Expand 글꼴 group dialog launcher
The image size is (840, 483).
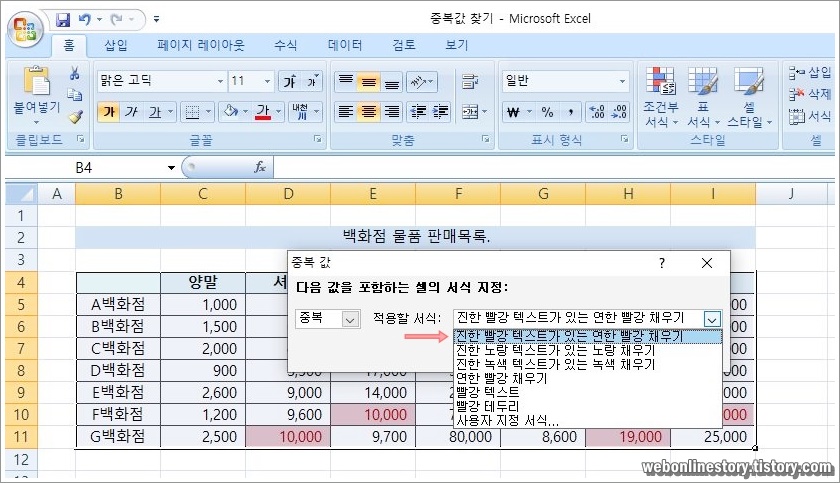click(318, 139)
